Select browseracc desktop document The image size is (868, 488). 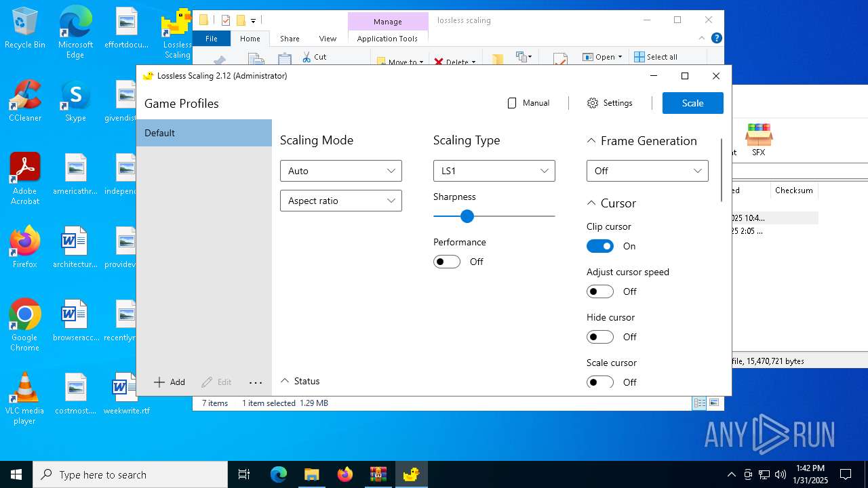coord(75,321)
